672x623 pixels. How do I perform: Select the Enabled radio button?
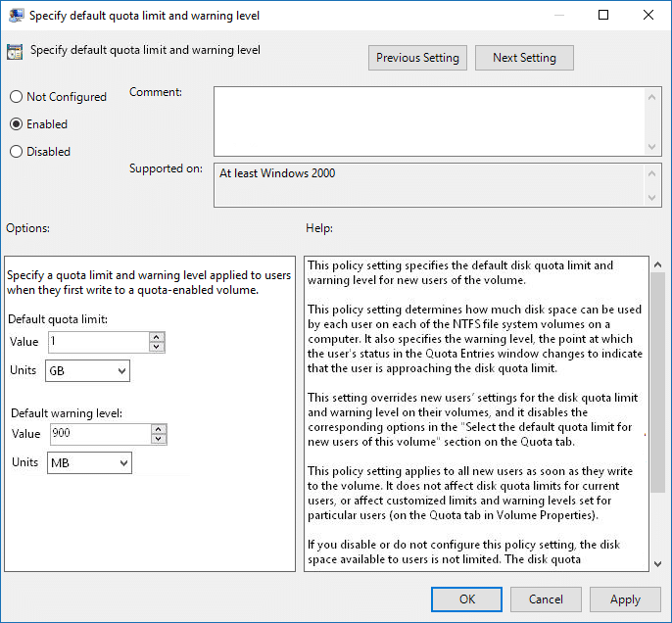point(16,124)
